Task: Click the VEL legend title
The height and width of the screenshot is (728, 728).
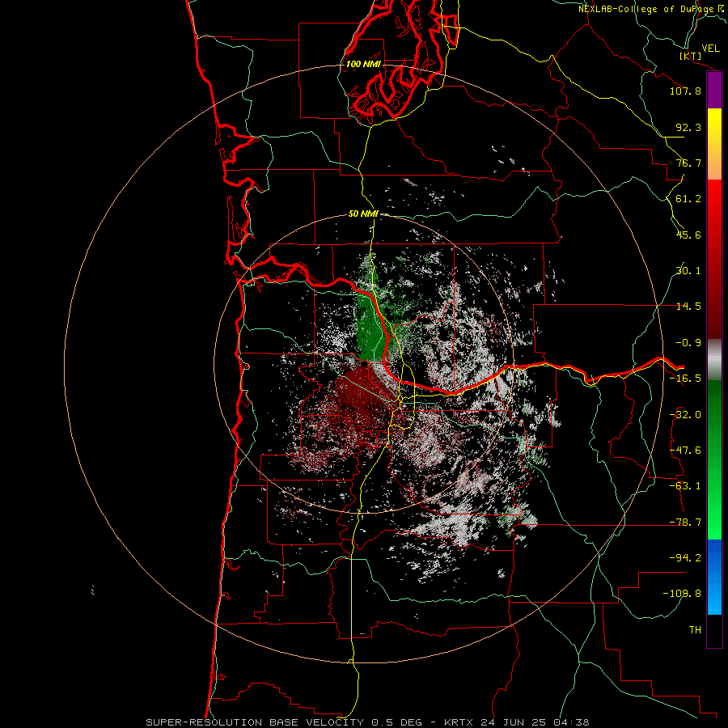Action: coord(711,49)
